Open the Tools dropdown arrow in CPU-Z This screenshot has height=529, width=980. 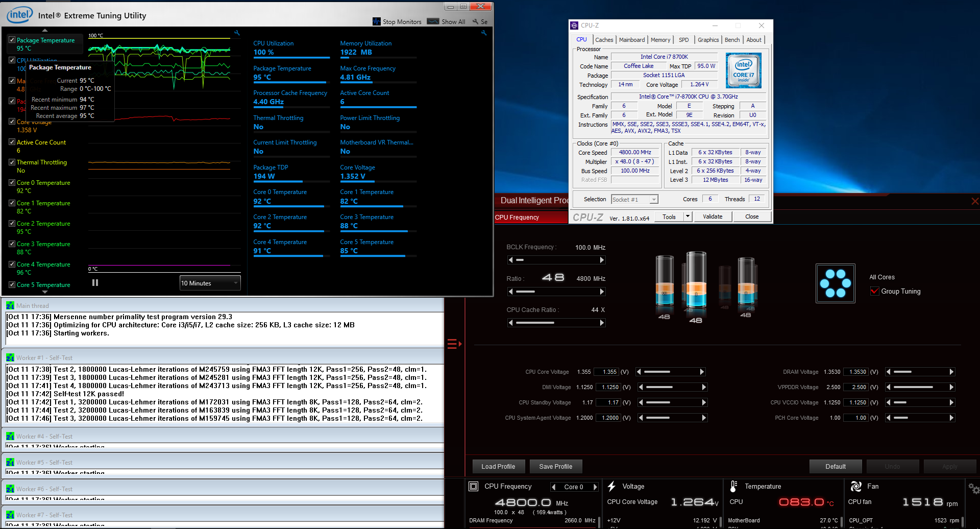pyautogui.click(x=688, y=217)
